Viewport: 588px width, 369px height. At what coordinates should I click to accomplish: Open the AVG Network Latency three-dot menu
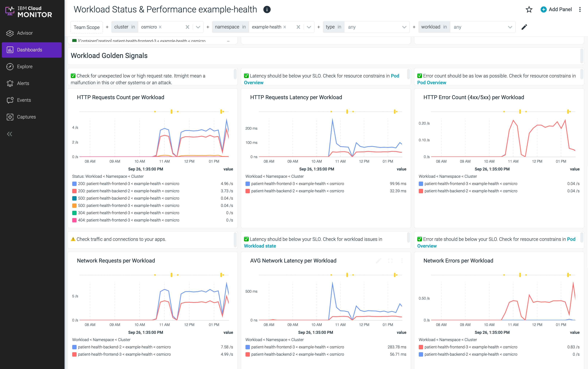click(402, 261)
